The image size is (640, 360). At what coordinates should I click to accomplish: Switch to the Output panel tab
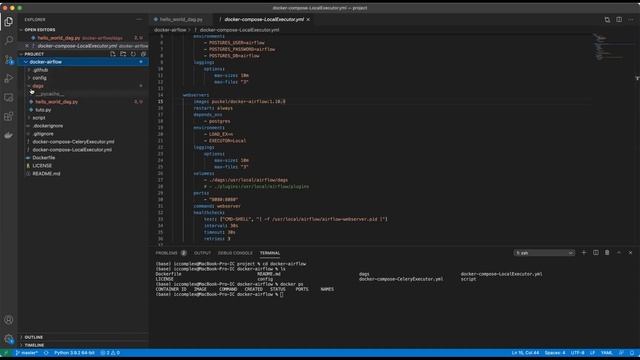(x=202, y=253)
